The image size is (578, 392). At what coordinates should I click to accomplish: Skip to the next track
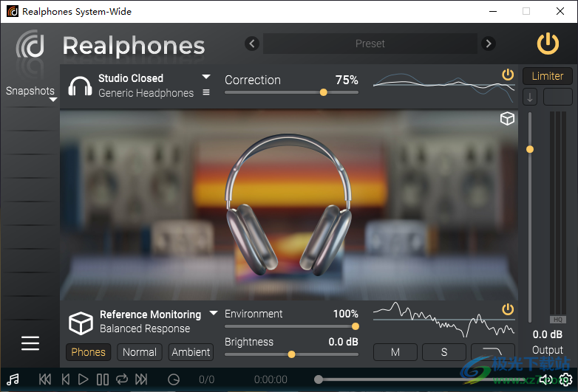(141, 379)
